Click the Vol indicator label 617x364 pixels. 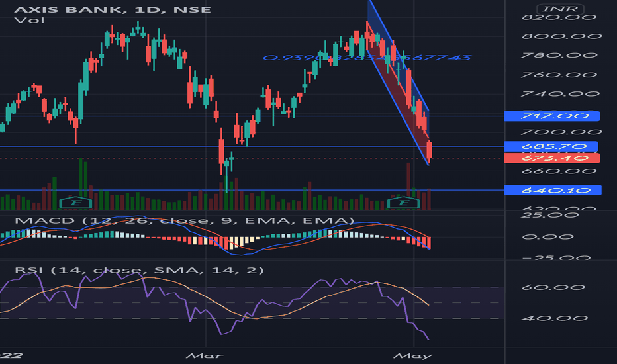tap(29, 20)
